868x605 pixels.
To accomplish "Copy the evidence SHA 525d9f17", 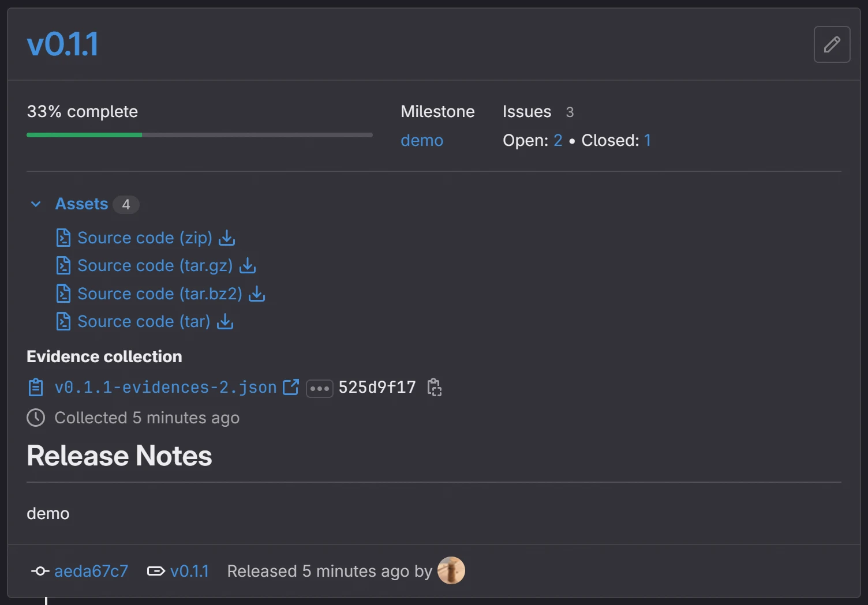I will 434,388.
